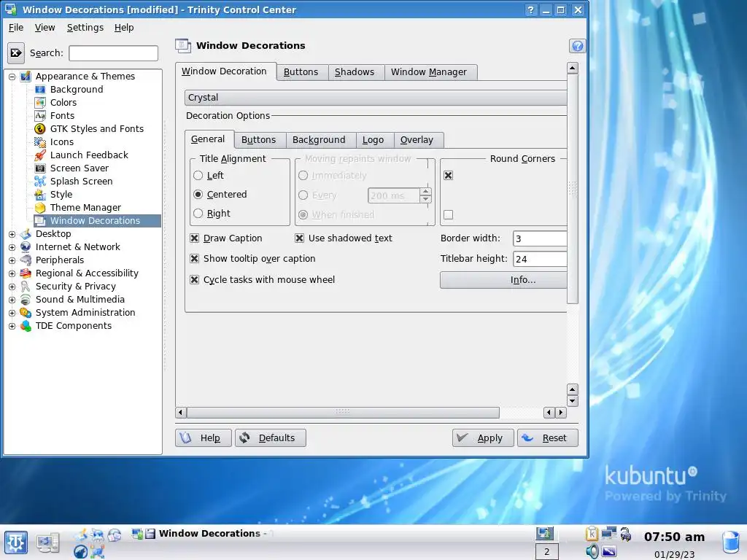This screenshot has height=560, width=747.
Task: Open the Help menu
Action: pyautogui.click(x=124, y=28)
